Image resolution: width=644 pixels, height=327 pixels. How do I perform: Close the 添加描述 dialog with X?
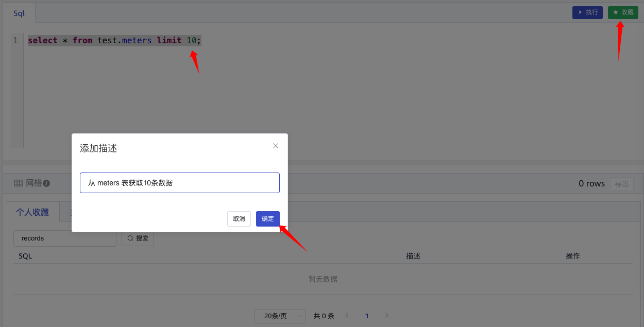pos(276,146)
